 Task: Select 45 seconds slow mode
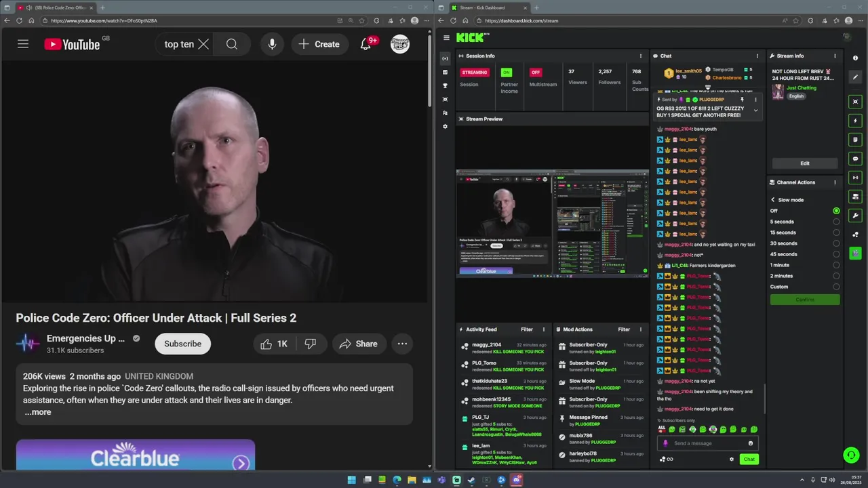[836, 254]
